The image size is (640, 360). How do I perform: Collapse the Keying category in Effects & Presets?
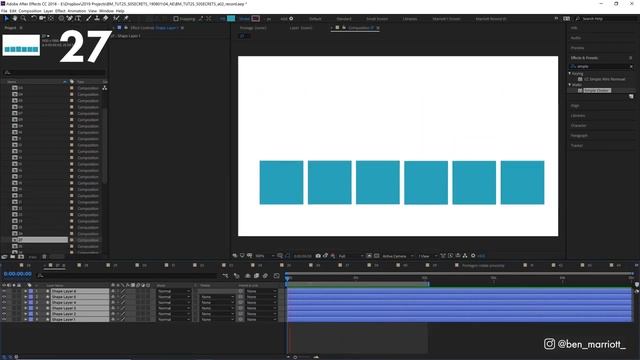570,73
